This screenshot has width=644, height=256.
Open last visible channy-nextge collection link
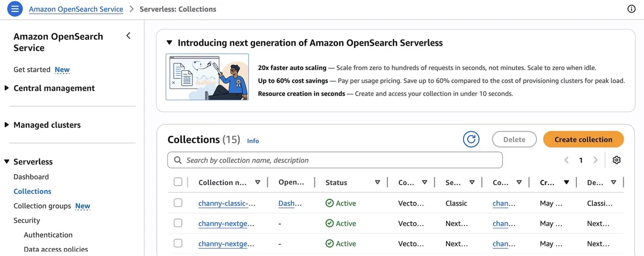point(226,244)
